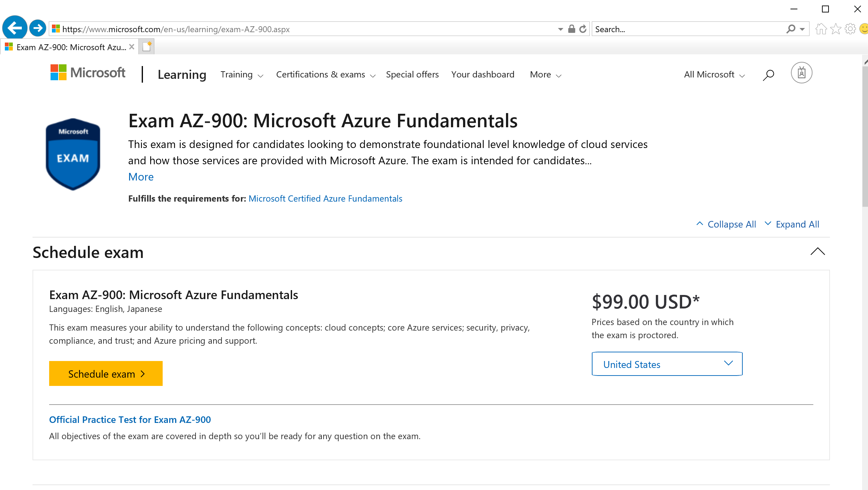The height and width of the screenshot is (490, 868).
Task: Close the Exam AZ-900 tab
Action: click(132, 47)
